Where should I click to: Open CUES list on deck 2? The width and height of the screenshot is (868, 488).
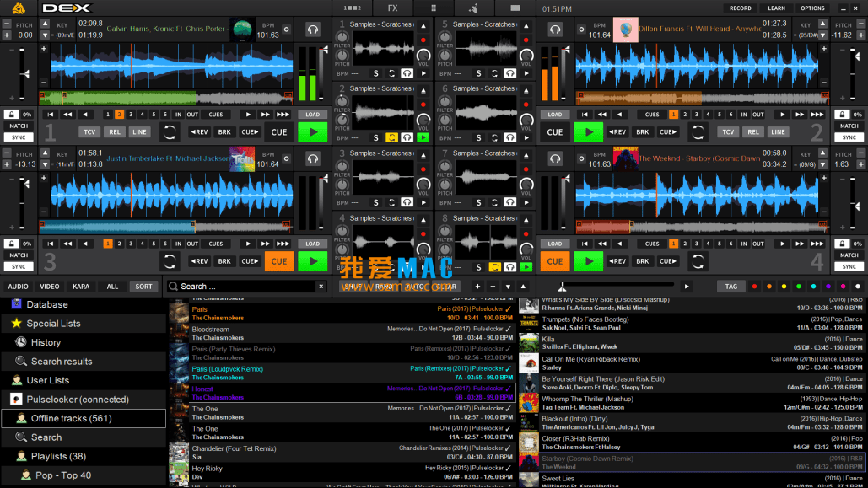coord(652,115)
